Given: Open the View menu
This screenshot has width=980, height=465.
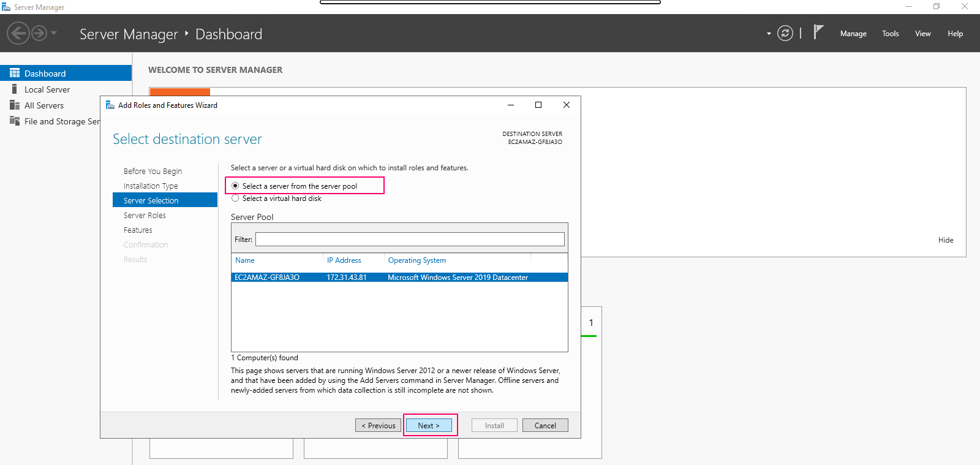Looking at the screenshot, I should pyautogui.click(x=923, y=34).
